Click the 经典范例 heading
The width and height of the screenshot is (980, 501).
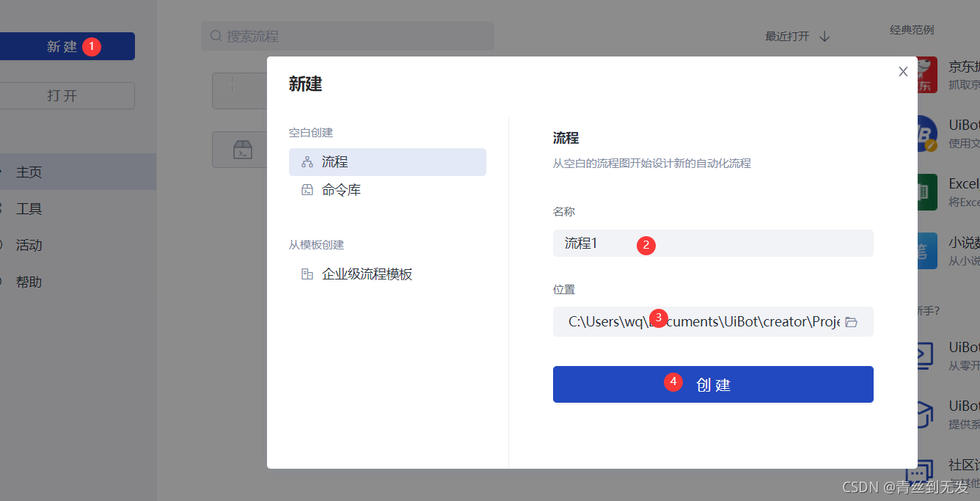(912, 30)
